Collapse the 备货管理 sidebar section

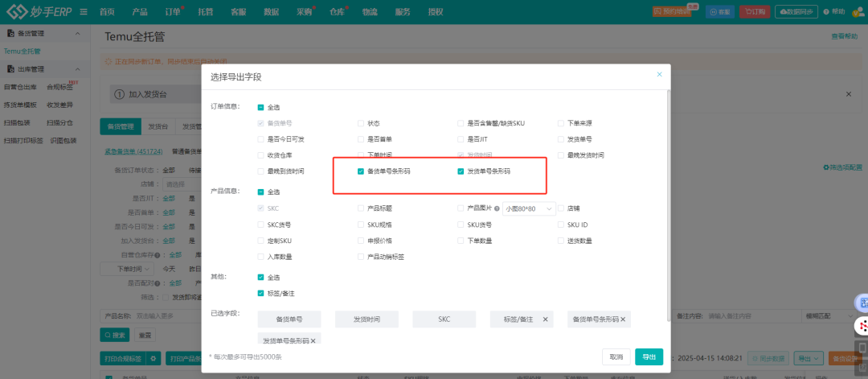(77, 33)
